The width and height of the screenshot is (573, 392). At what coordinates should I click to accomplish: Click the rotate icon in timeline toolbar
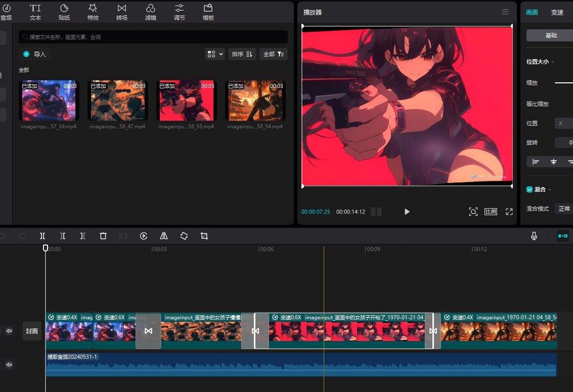184,236
